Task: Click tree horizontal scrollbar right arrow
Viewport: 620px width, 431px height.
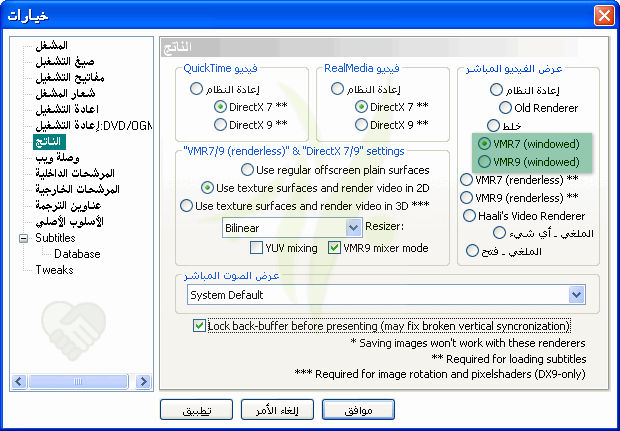Action: click(x=143, y=382)
